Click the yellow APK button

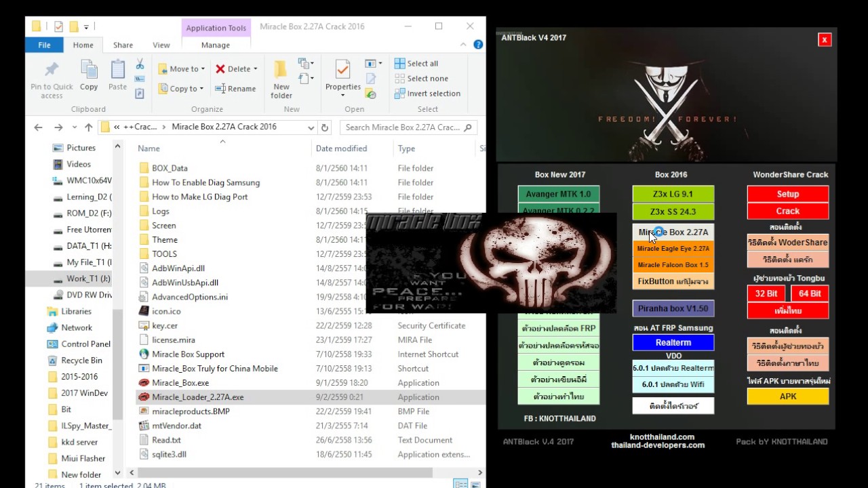click(788, 396)
